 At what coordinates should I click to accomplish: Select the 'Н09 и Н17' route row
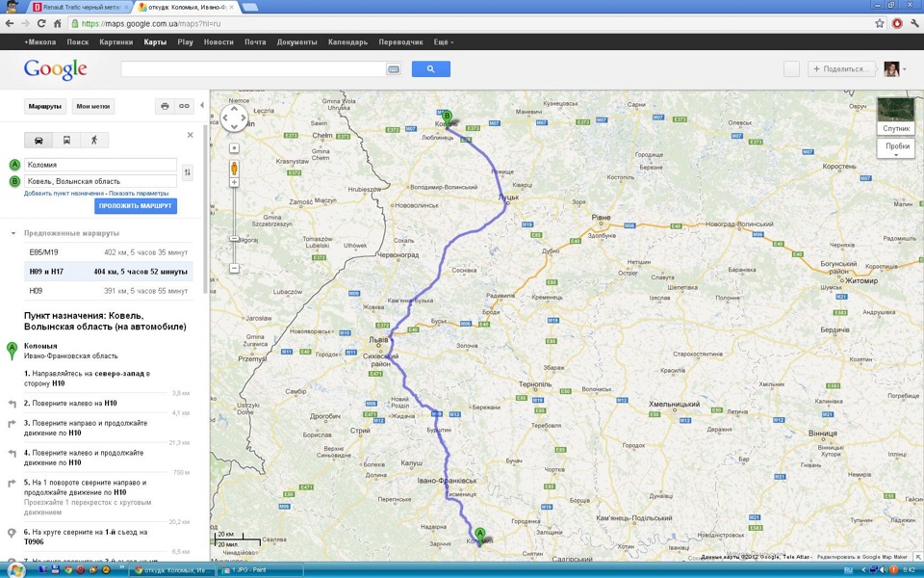pyautogui.click(x=109, y=272)
